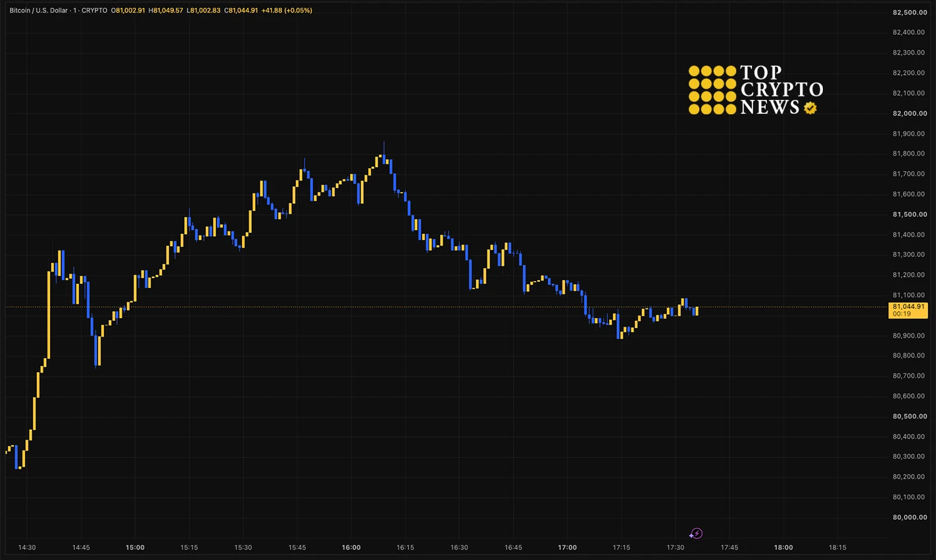Image resolution: width=936 pixels, height=560 pixels.
Task: Click the low value L81,002.83
Action: point(203,11)
